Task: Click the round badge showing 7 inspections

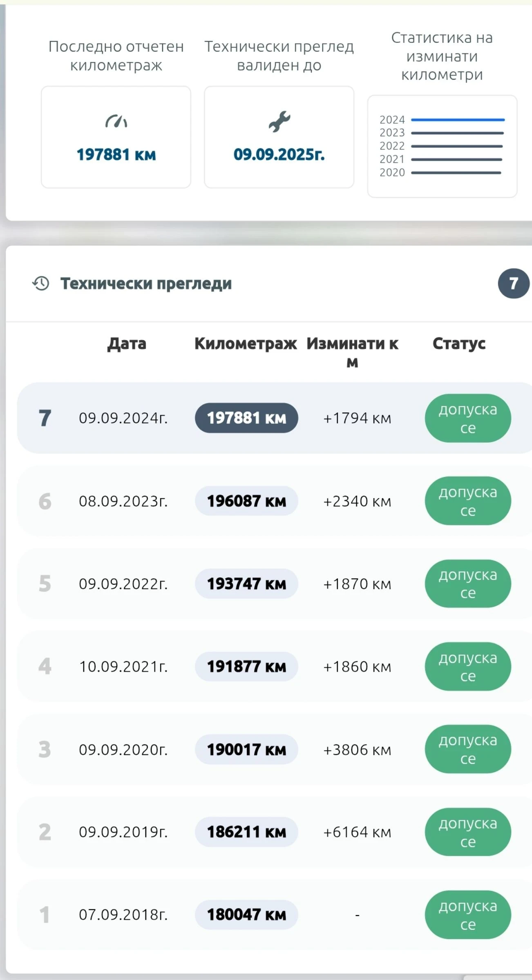Action: [x=513, y=283]
